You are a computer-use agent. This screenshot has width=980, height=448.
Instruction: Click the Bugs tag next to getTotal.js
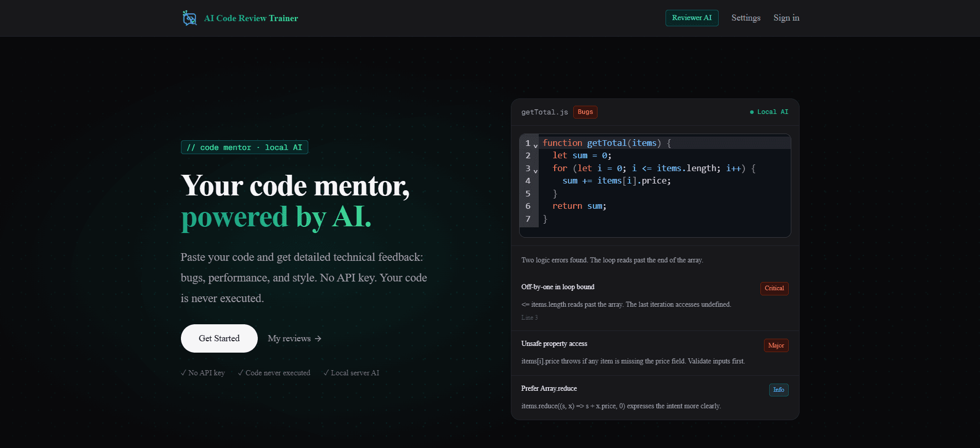pyautogui.click(x=585, y=112)
